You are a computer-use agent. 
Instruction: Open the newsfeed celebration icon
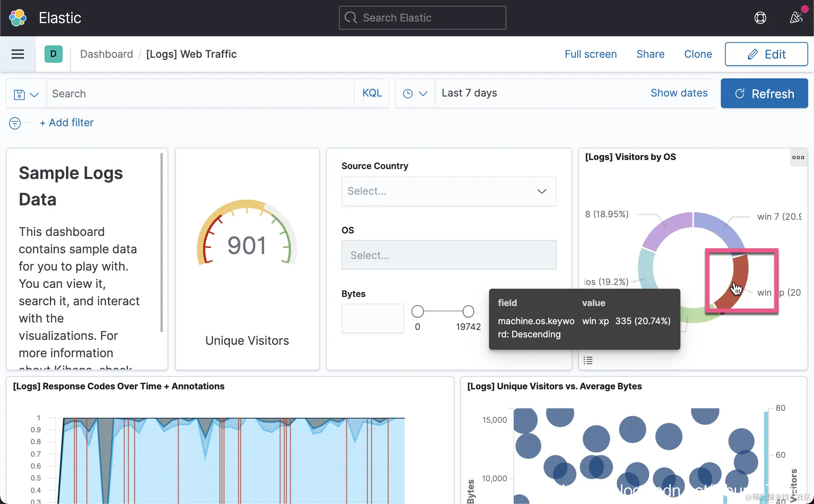[796, 18]
